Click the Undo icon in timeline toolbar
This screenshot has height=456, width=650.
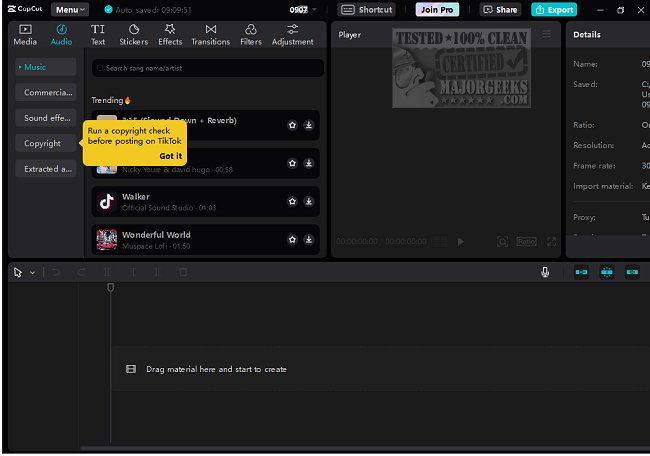click(56, 272)
